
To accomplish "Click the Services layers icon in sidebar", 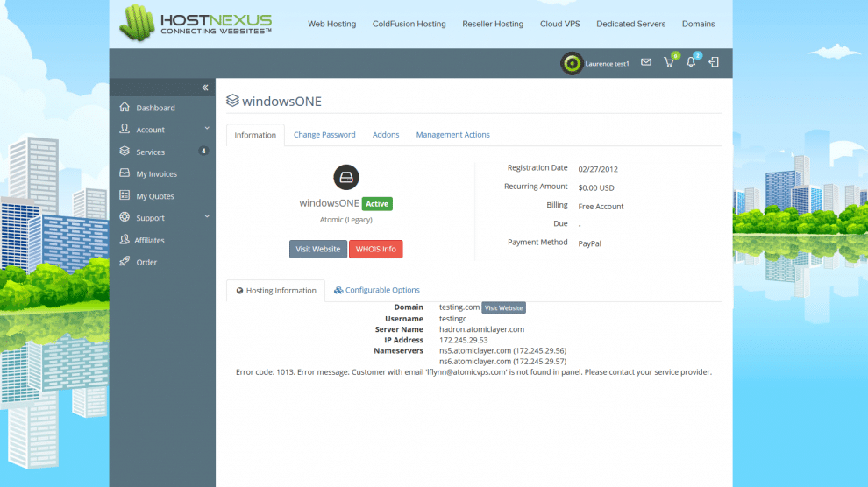I will [125, 151].
